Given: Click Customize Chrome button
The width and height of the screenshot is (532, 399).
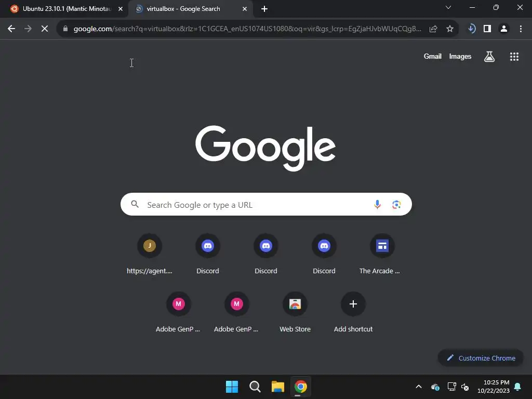Looking at the screenshot, I should pos(481,358).
